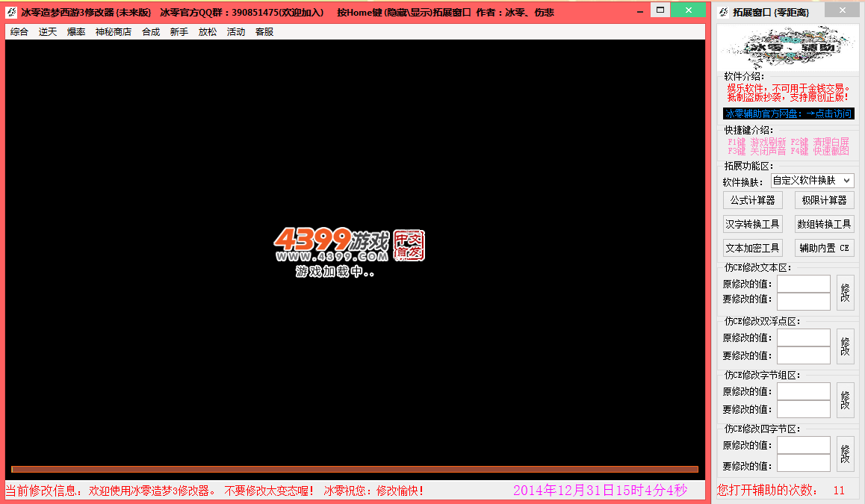The width and height of the screenshot is (865, 504).
Task: Click 原修改的值 field in 四字节区
Action: click(804, 445)
